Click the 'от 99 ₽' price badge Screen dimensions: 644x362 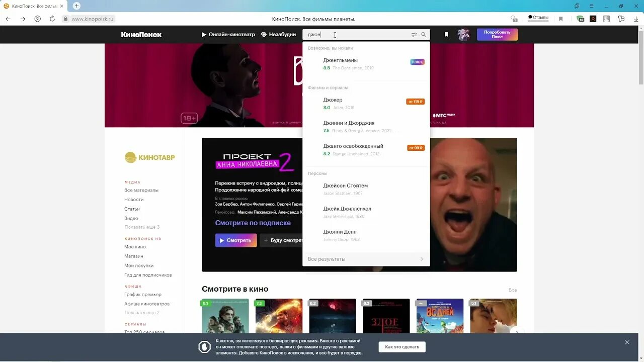coord(416,148)
